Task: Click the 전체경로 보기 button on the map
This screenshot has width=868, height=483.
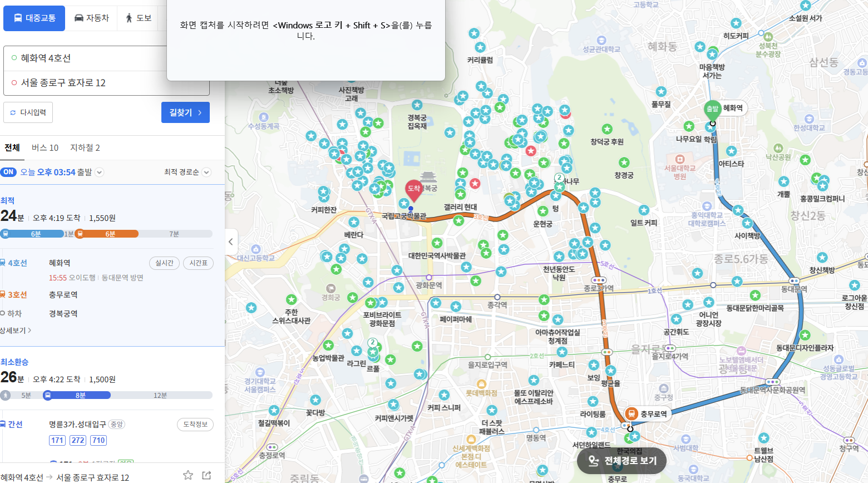Action: pyautogui.click(x=622, y=461)
